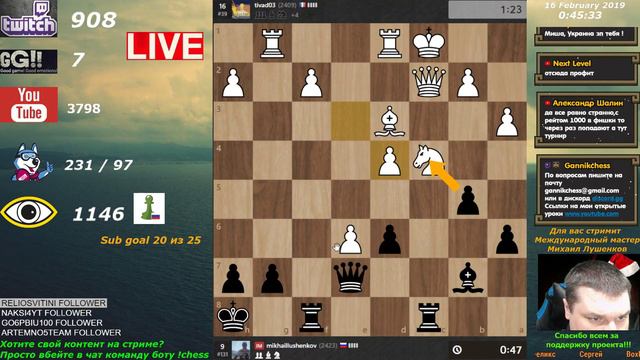Select the white pawn on b2
Screen dimensions: 640x360
pyautogui.click(x=468, y=82)
